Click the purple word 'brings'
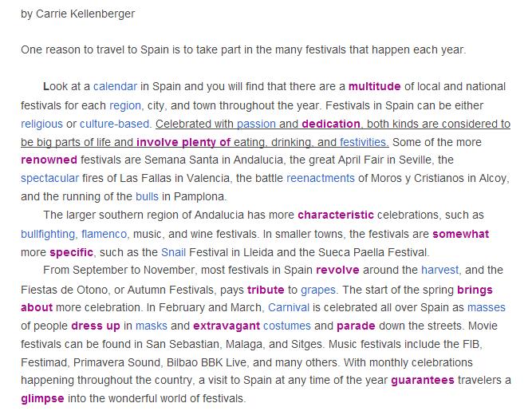Image resolution: width=532 pixels, height=411 pixels. [475, 290]
